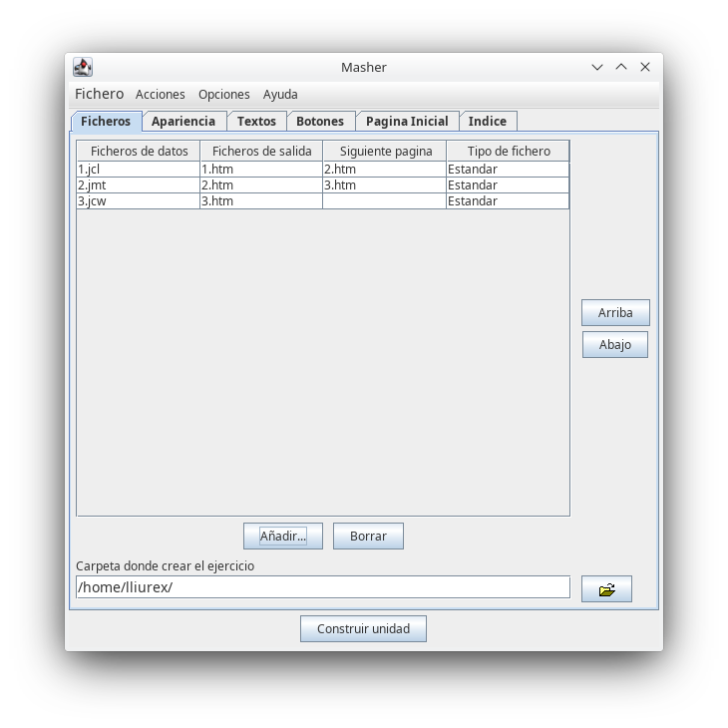Image resolution: width=728 pixels, height=728 pixels.
Task: Open the Acciones menu
Action: pos(160,94)
